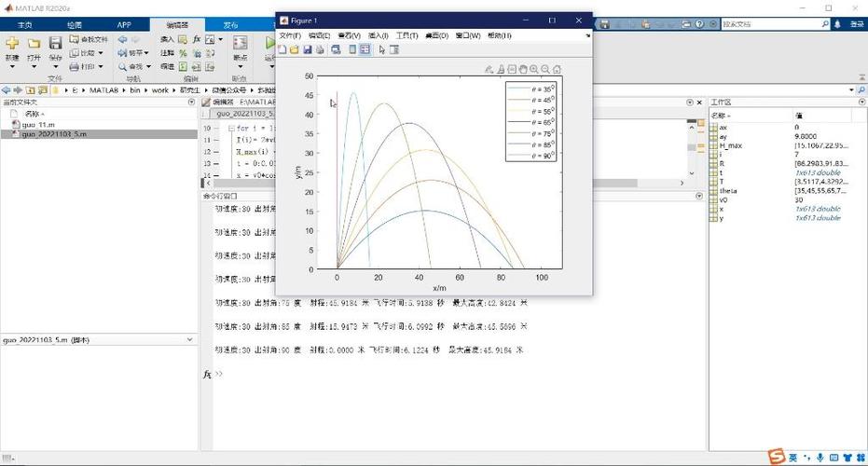Click axes Zoom Out magnifier above plot
This screenshot has width=868, height=466.
(545, 69)
